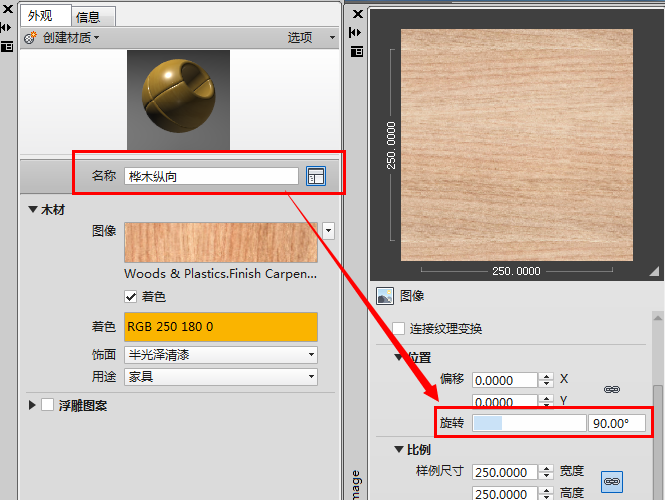Enable the 浮雕图案 (relief pattern) checkbox
The image size is (665, 500).
[47, 405]
